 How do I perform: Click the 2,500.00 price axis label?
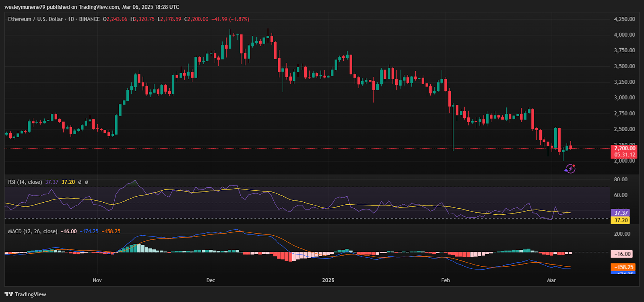click(624, 129)
